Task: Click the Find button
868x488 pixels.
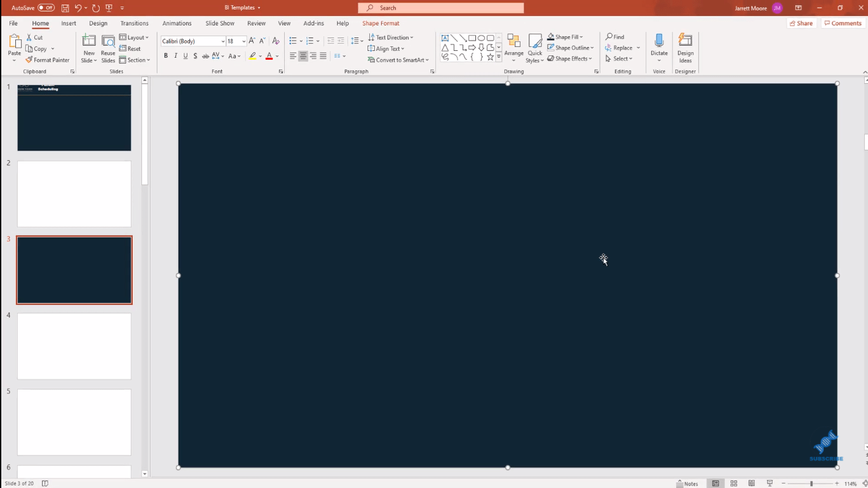Action: (x=615, y=37)
